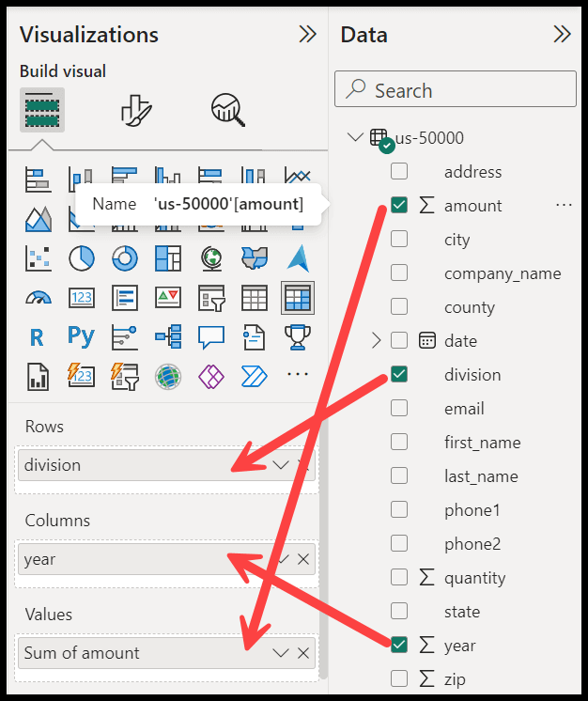Select the Power Apps visual

tap(211, 377)
